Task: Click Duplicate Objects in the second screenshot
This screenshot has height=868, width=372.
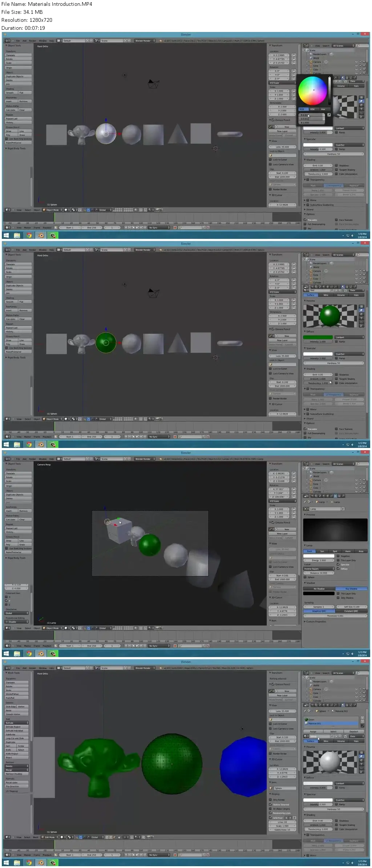Action: [18, 285]
